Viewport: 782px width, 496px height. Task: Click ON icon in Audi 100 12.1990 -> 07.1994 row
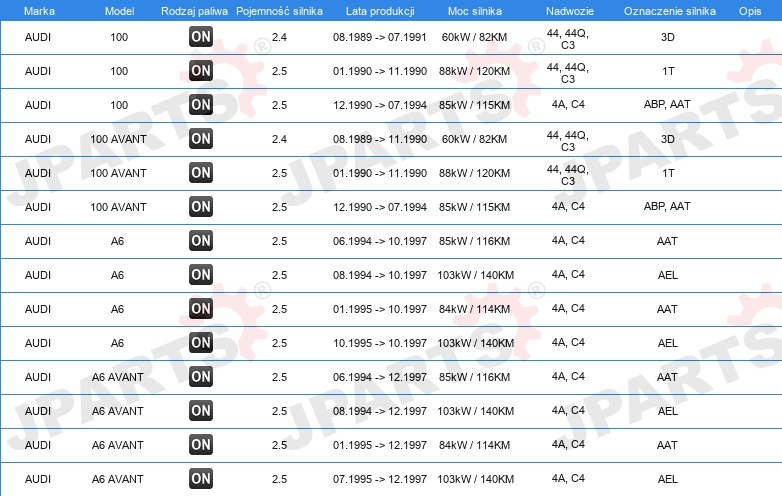(201, 105)
